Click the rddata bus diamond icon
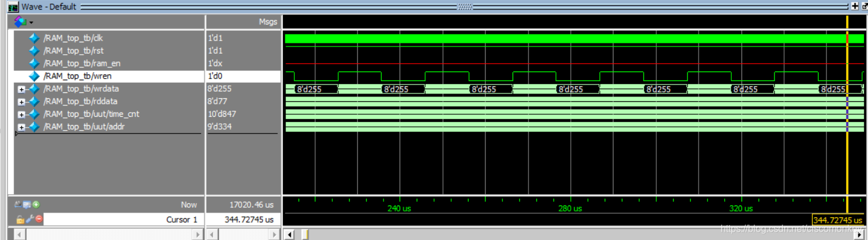This screenshot has height=240, width=868. [x=34, y=101]
